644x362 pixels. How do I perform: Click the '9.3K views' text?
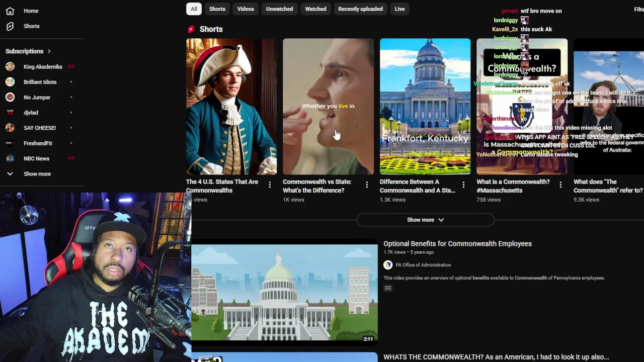(586, 200)
